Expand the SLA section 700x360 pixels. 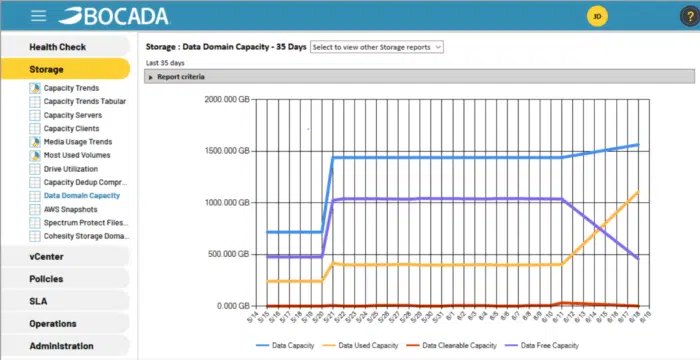pyautogui.click(x=65, y=301)
